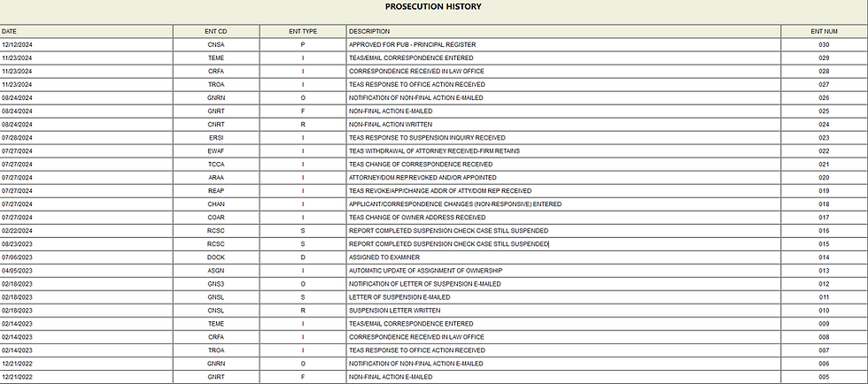This screenshot has height=384, width=868.
Task: Click entry number 016
Action: click(x=824, y=231)
